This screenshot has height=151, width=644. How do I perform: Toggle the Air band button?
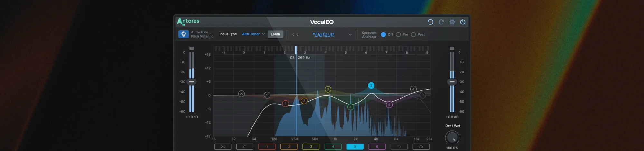coord(421,147)
